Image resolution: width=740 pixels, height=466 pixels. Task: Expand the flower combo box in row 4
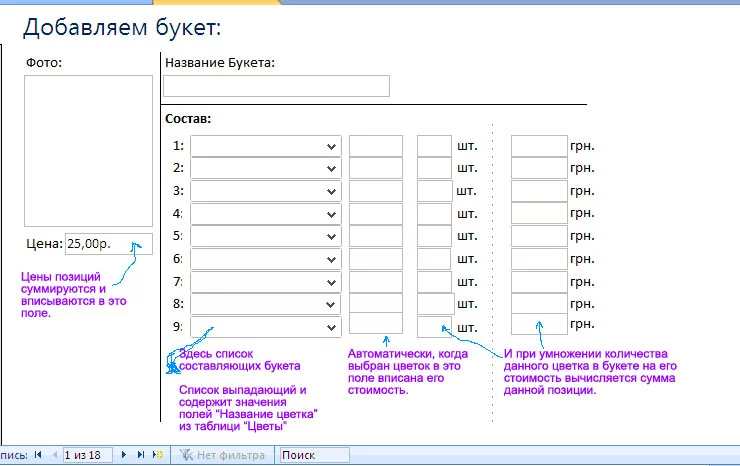coord(331,214)
